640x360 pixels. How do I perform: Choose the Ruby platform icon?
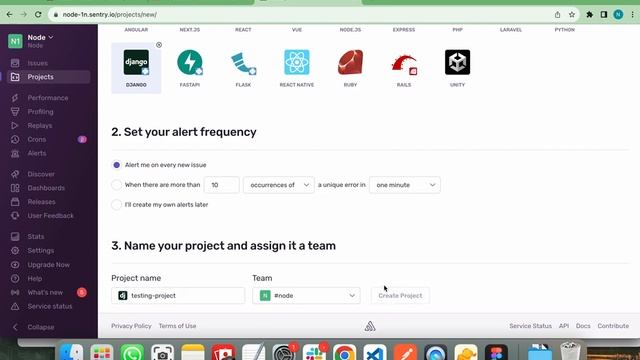coord(350,62)
